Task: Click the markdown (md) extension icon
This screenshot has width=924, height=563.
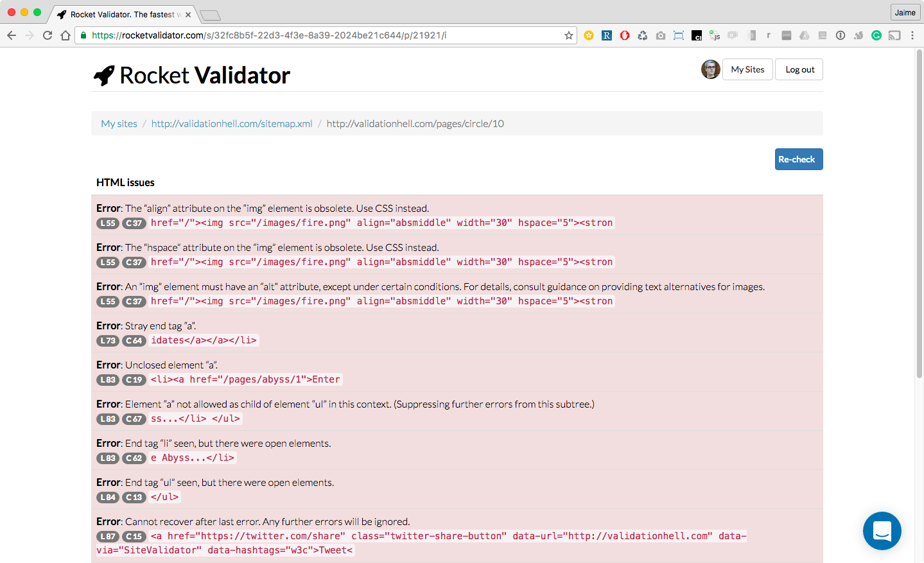Action: tap(787, 35)
